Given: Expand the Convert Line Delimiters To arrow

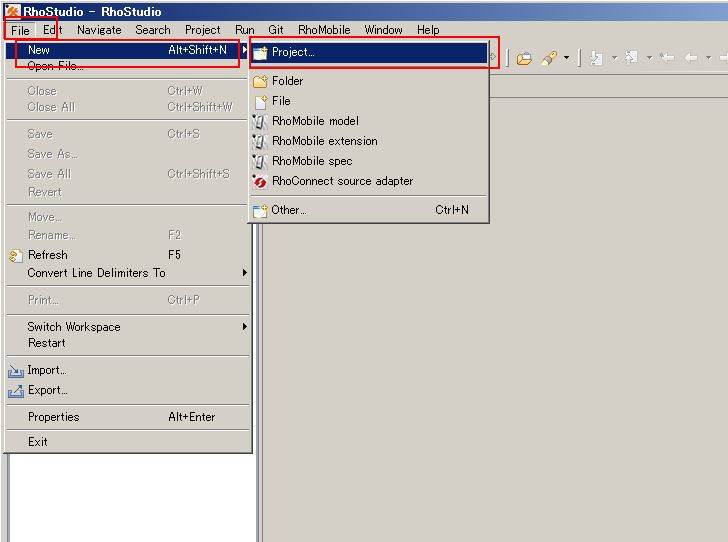Looking at the screenshot, I should [x=245, y=273].
